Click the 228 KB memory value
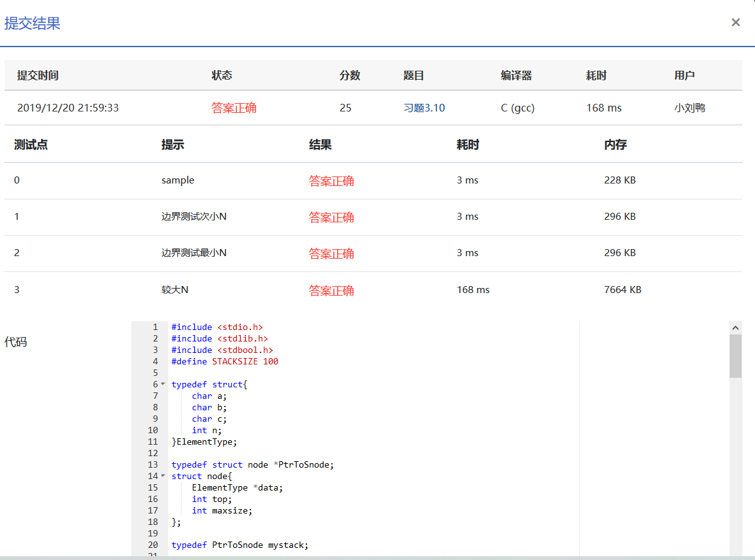 620,180
